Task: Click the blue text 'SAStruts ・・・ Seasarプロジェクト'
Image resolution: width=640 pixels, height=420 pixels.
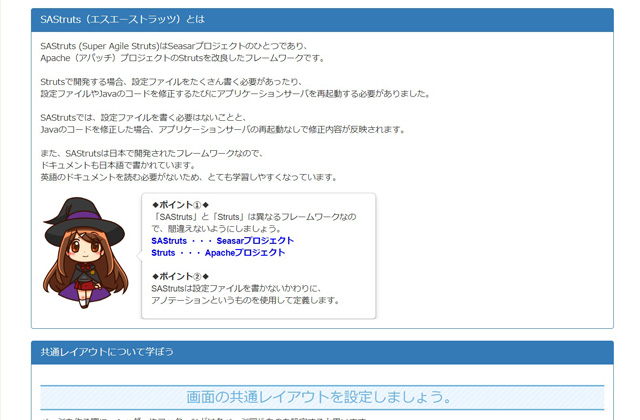Action: [x=222, y=241]
